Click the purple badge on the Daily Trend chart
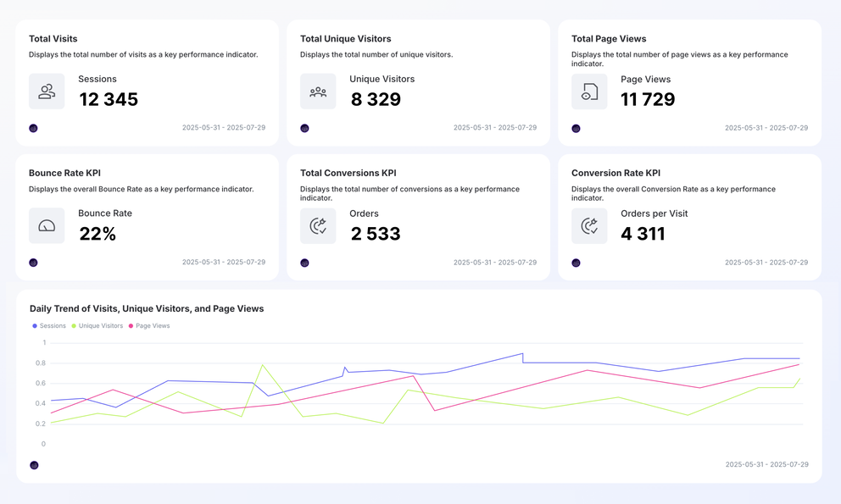This screenshot has height=504, width=841. (x=34, y=465)
